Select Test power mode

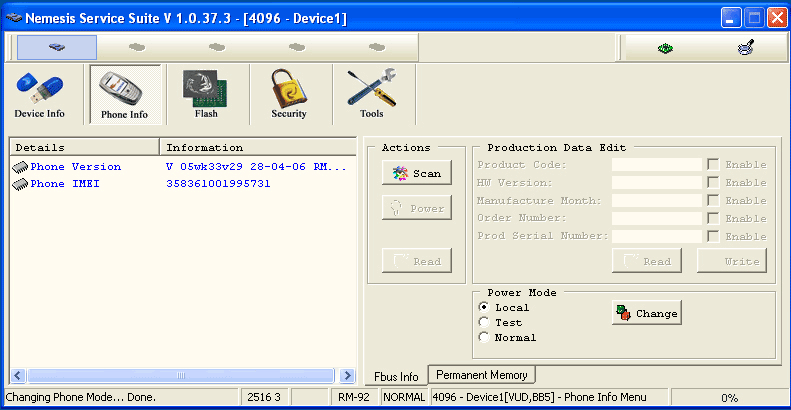pos(484,322)
